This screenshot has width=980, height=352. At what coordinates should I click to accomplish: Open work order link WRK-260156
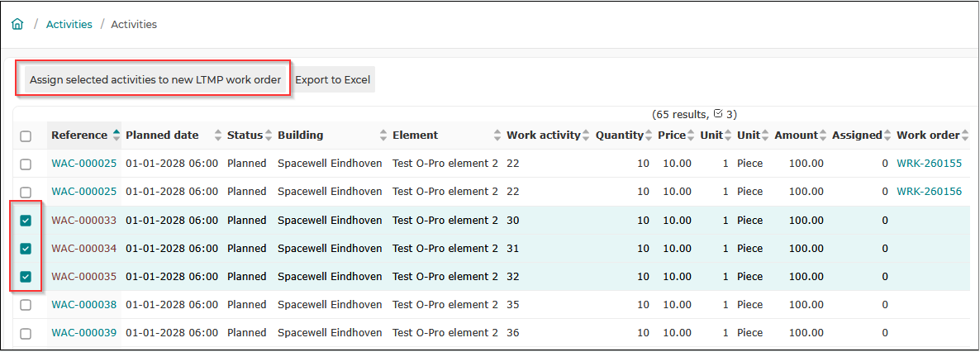[930, 192]
